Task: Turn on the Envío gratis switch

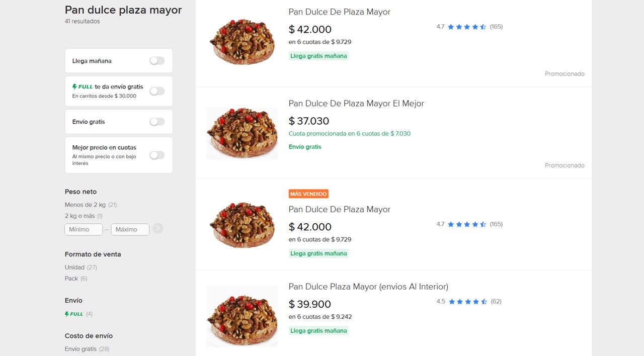Action: 156,121
